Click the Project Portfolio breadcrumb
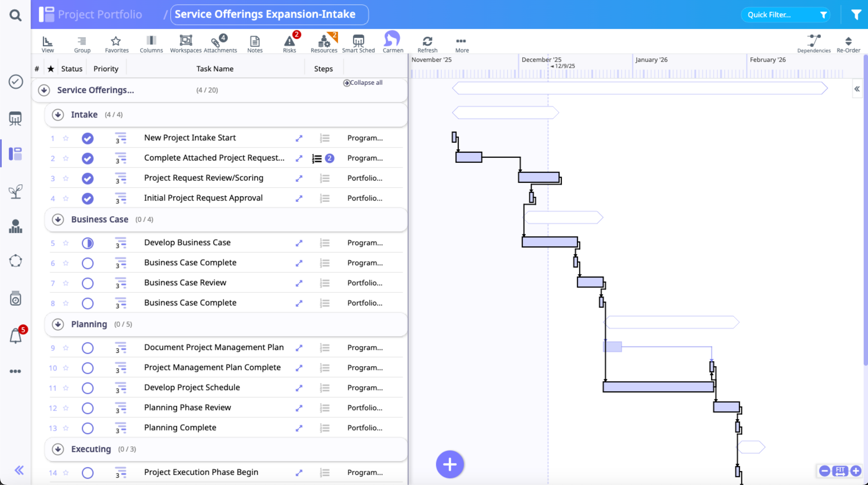Image resolution: width=868 pixels, height=485 pixels. tap(100, 15)
